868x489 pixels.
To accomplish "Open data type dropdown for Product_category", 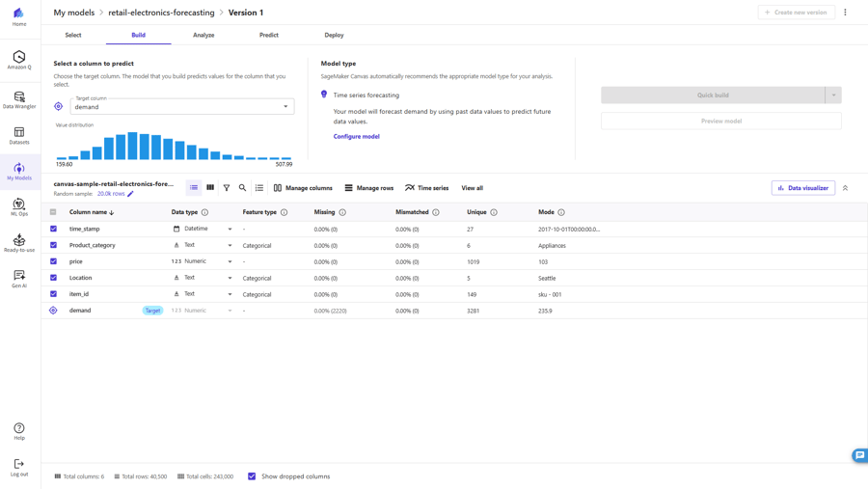I will 230,246.
